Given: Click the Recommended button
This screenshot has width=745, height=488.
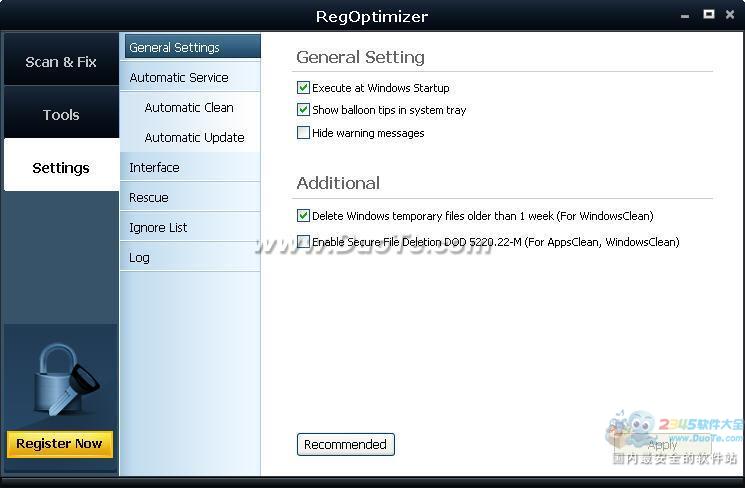Looking at the screenshot, I should tap(345, 444).
